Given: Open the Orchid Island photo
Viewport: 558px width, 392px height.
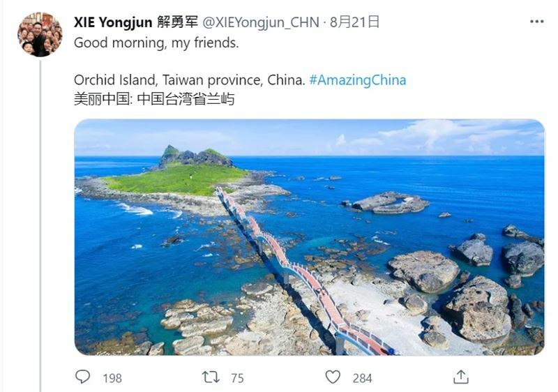Looking at the screenshot, I should (309, 237).
